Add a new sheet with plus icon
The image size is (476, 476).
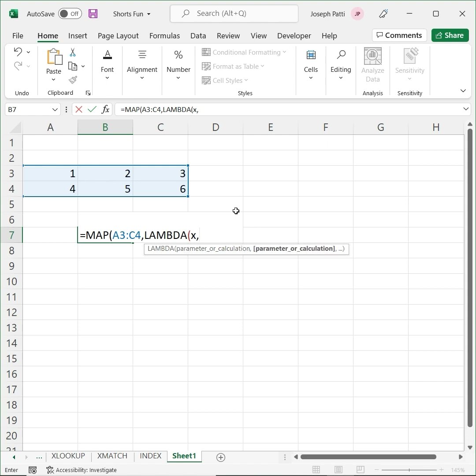(221, 457)
